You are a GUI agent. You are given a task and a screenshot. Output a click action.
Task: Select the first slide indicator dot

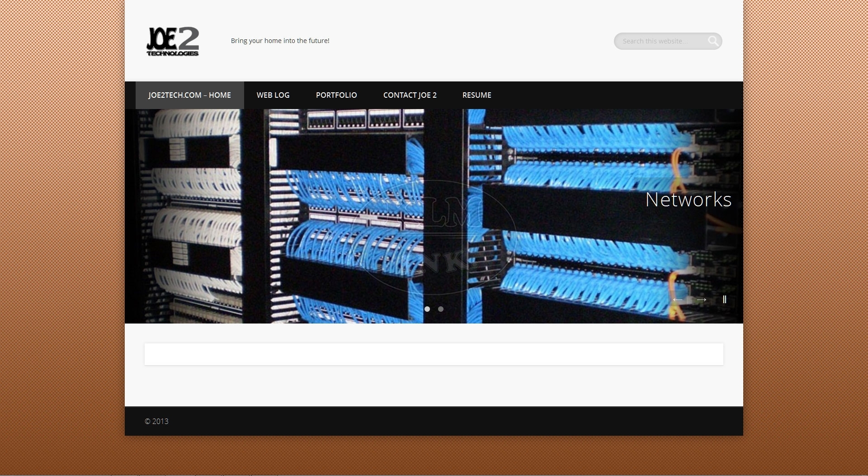(x=427, y=309)
